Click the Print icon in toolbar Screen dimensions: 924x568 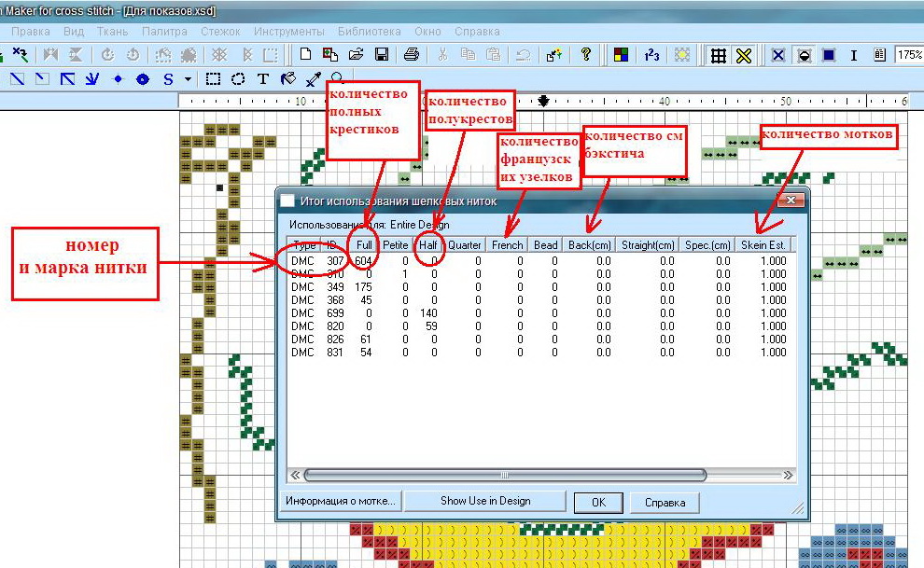[412, 55]
